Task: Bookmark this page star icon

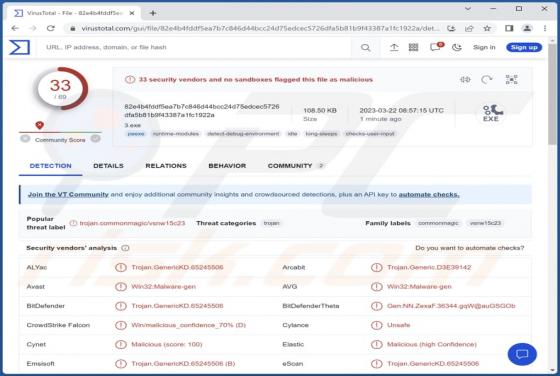Action: (x=487, y=28)
